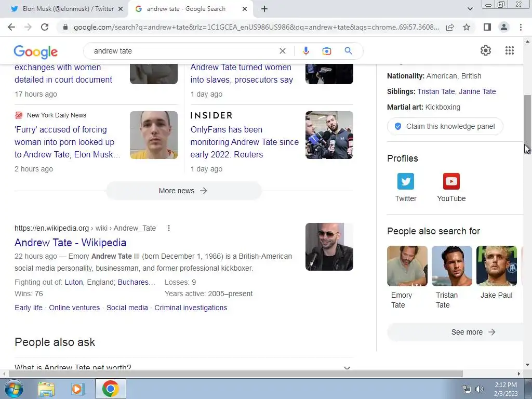Select Emory Tate in people also search
This screenshot has height=399, width=532.
pyautogui.click(x=407, y=277)
